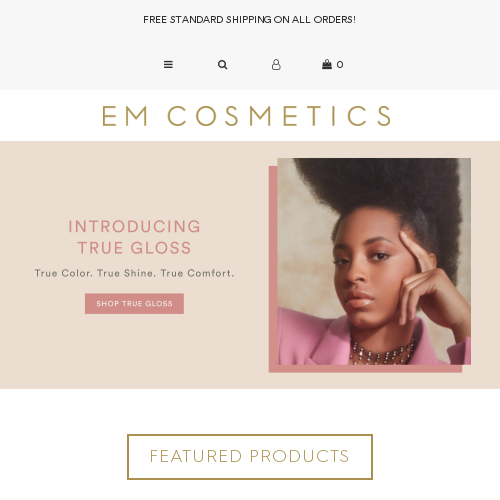
Task: Open the True Gloss model photo
Action: click(x=374, y=261)
